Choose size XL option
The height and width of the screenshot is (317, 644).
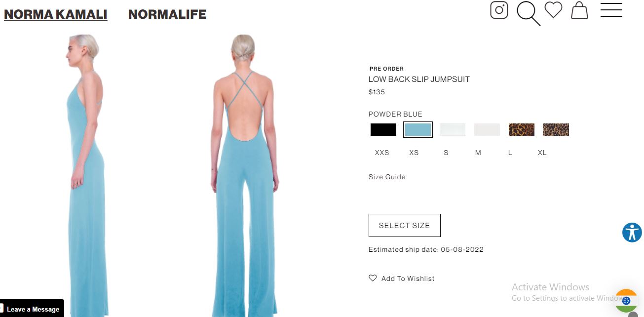coord(542,153)
